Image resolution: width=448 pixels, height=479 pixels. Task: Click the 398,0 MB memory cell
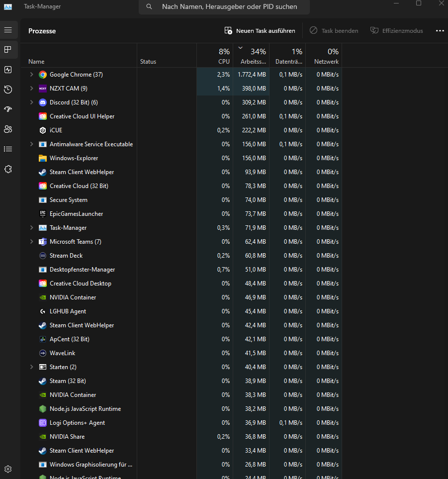point(251,89)
